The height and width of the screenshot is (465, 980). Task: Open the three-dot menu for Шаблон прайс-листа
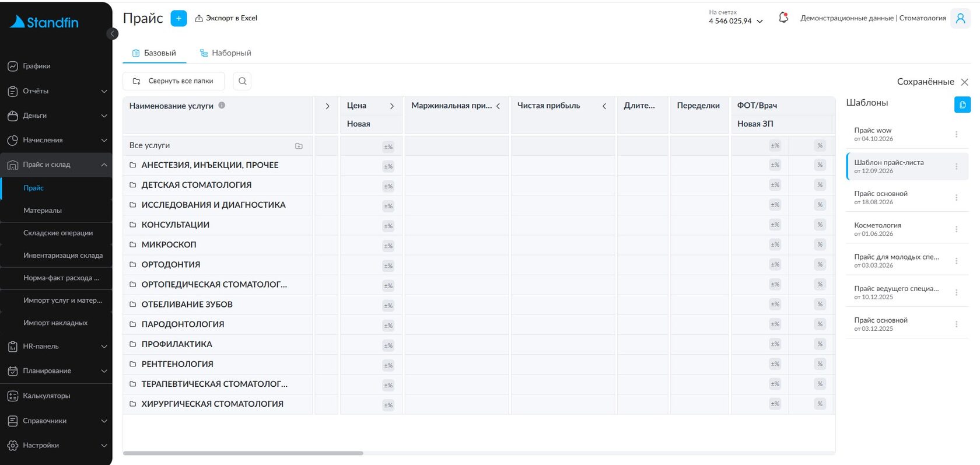click(956, 166)
